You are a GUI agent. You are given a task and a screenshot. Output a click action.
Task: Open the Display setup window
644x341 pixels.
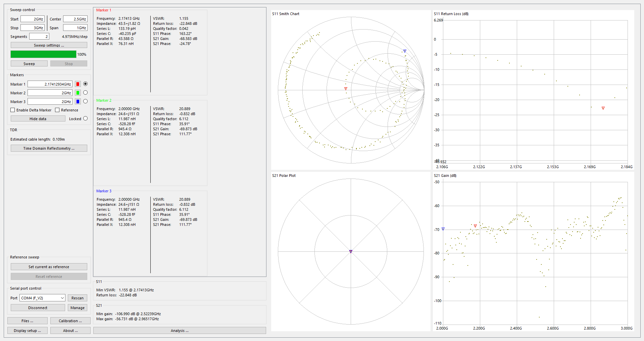(28, 331)
